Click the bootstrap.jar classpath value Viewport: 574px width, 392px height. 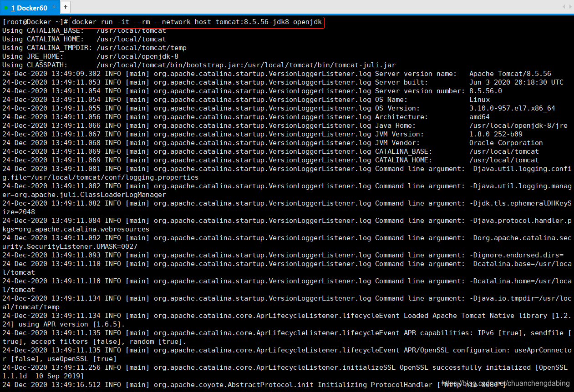(x=246, y=65)
